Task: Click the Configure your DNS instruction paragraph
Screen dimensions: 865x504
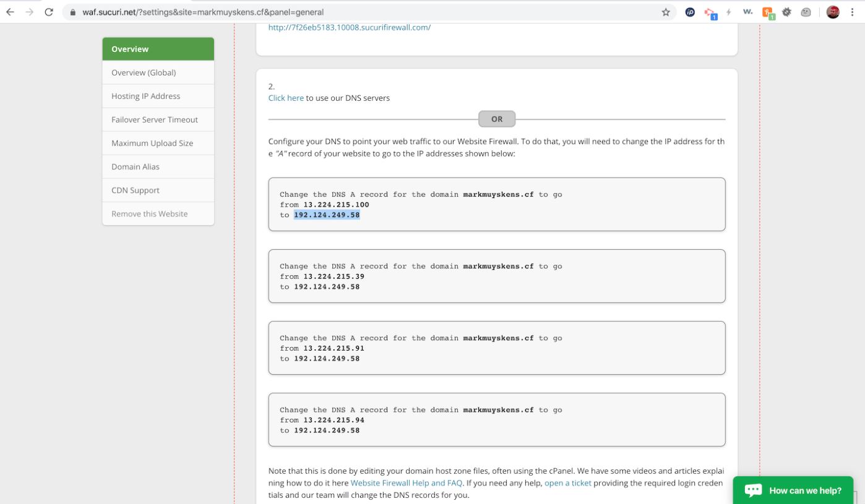Action: click(x=496, y=147)
